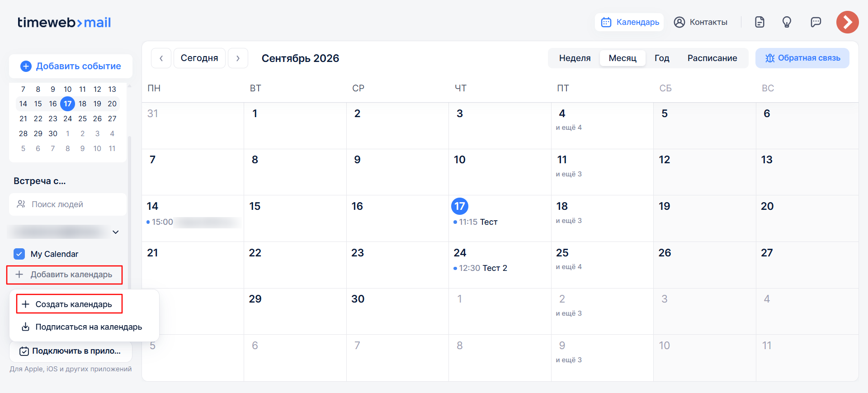868x393 pixels.
Task: Expand "и ещё 4" on September 4
Action: click(x=569, y=128)
